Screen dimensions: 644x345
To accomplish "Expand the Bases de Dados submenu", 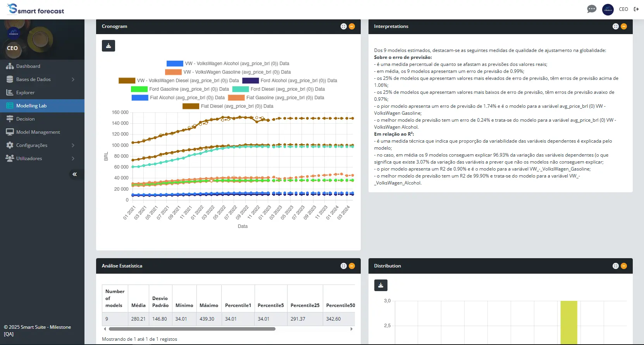I will point(73,79).
